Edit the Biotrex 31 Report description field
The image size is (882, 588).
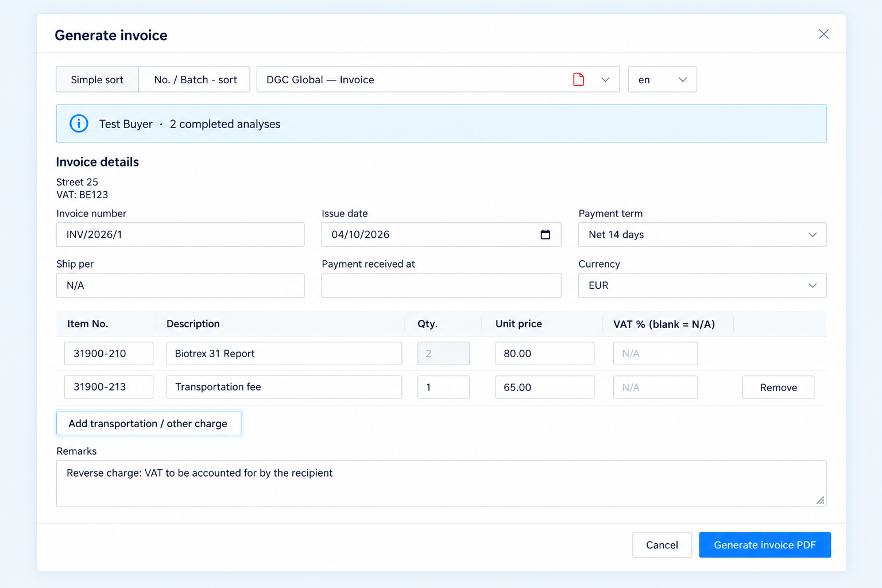[284, 353]
